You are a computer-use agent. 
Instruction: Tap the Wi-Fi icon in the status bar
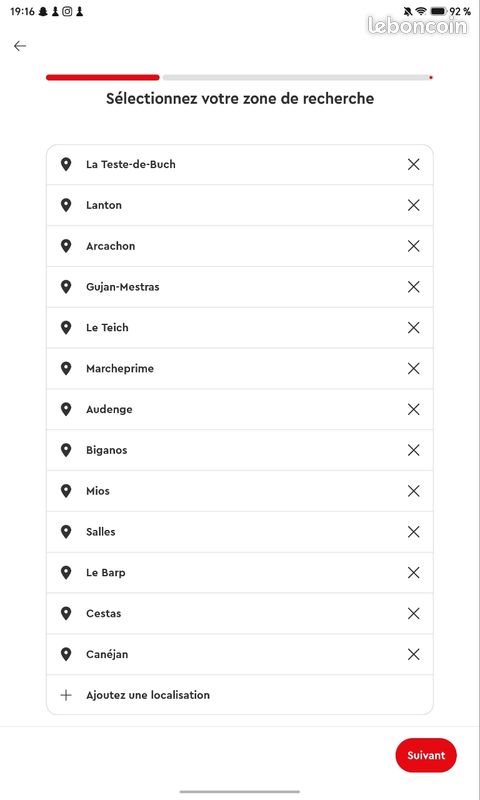(421, 11)
